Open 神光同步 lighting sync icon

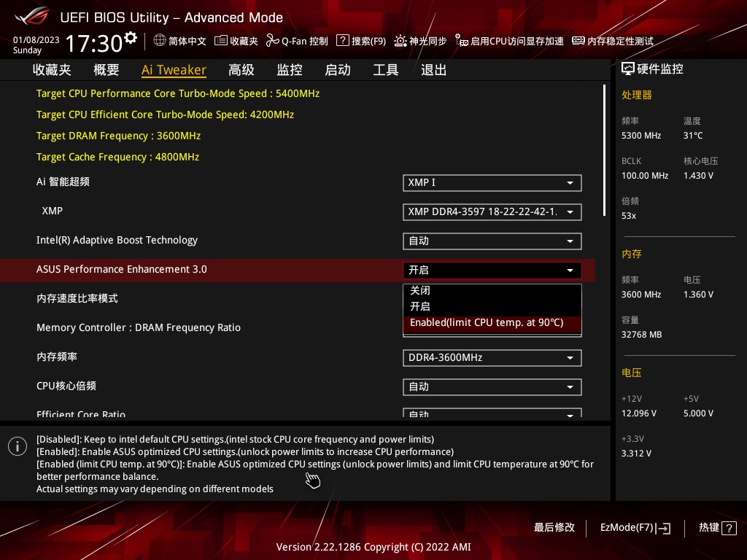(x=400, y=41)
